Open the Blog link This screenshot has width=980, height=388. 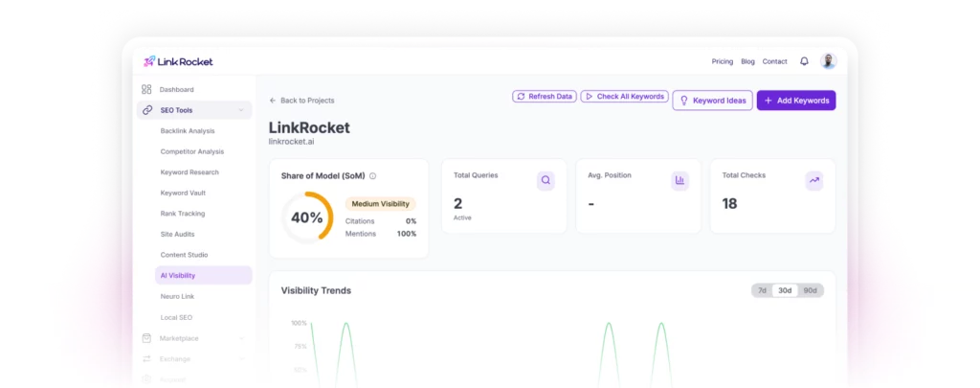pos(748,61)
